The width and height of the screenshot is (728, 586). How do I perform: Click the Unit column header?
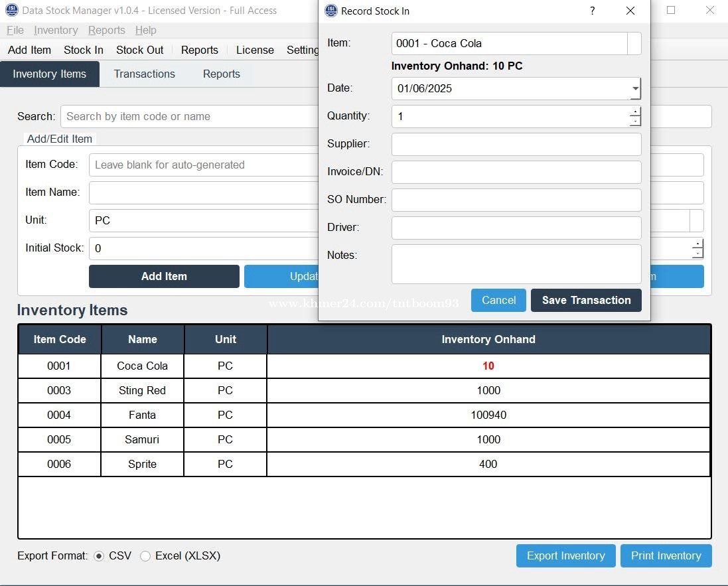(226, 339)
